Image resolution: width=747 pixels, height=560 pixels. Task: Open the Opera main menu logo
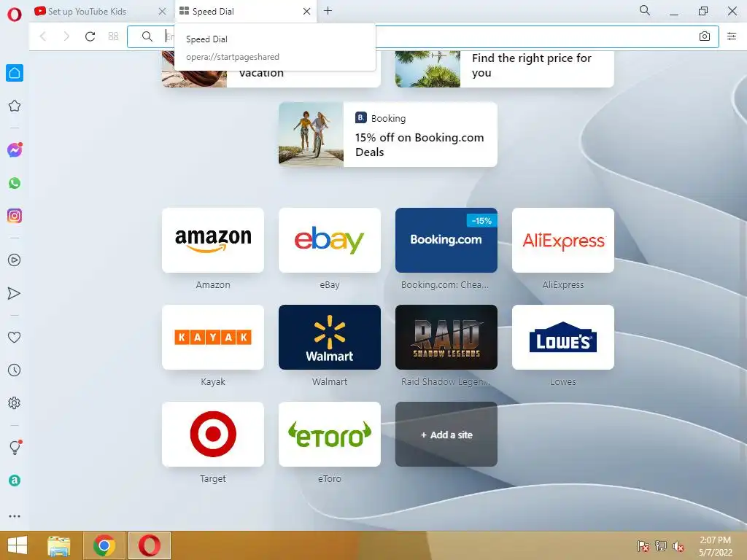(15, 15)
